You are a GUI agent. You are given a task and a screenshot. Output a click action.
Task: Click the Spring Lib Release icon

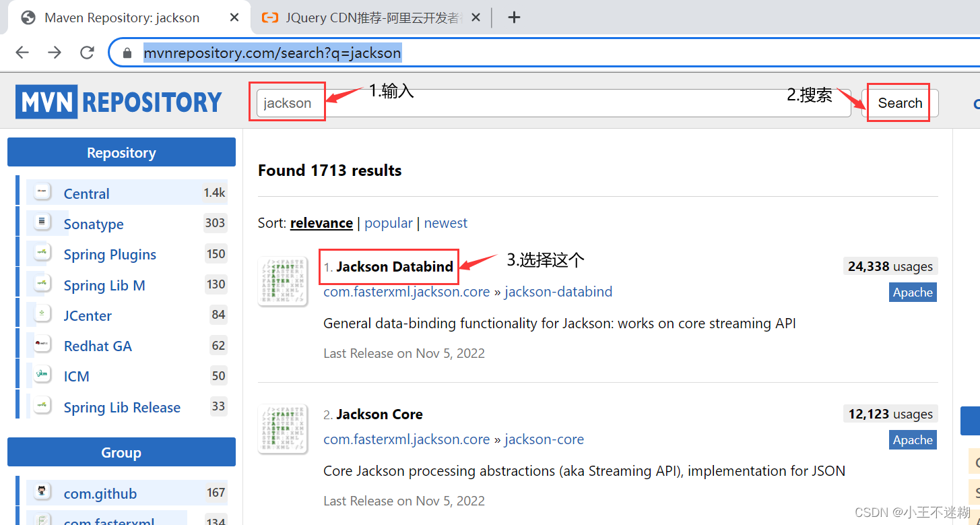point(42,406)
